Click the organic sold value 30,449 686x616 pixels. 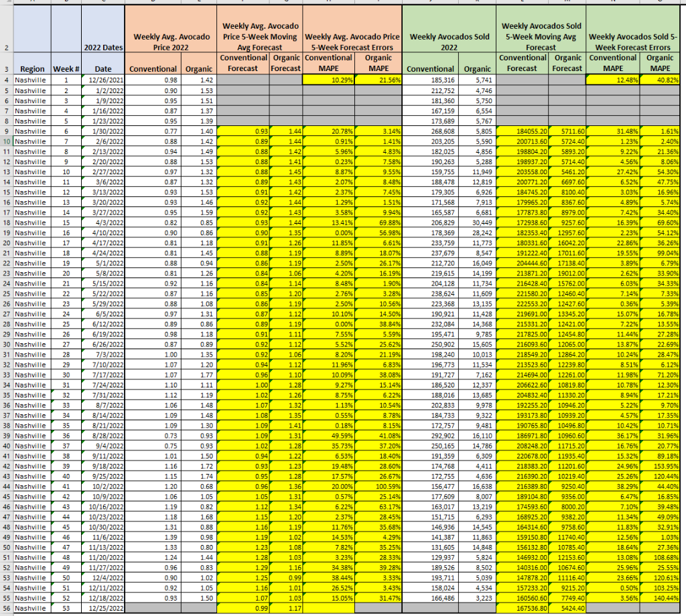(x=477, y=223)
